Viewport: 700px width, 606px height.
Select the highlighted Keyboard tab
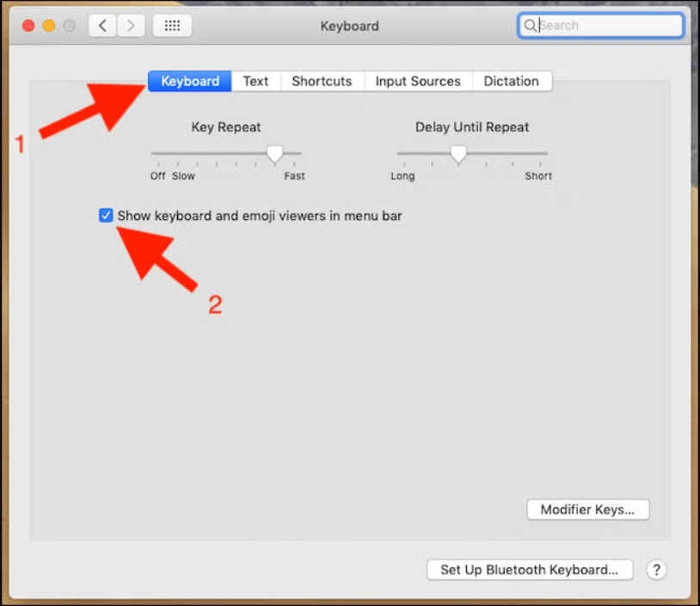coord(189,81)
